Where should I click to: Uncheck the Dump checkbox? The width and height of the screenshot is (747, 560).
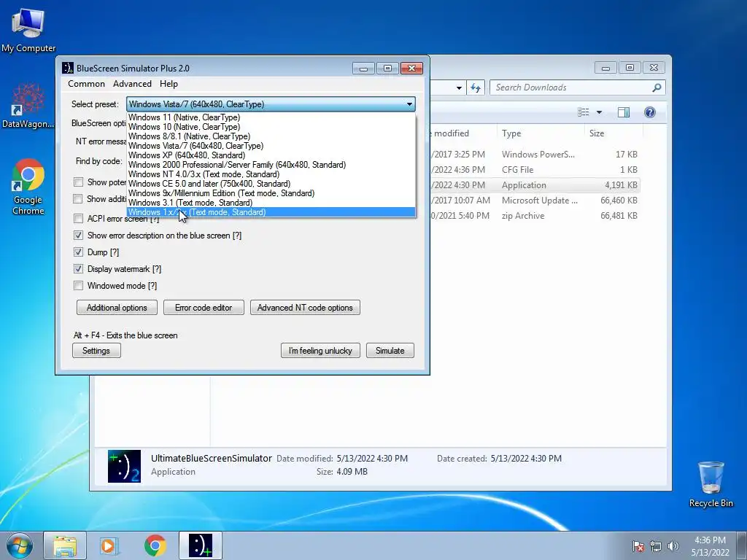tap(78, 252)
